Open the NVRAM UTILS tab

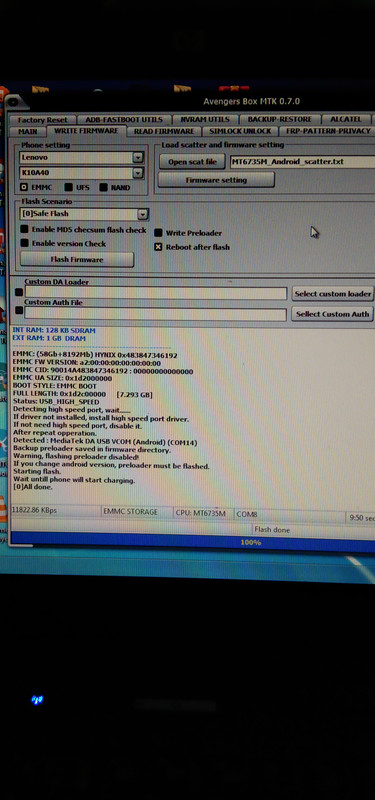point(205,119)
